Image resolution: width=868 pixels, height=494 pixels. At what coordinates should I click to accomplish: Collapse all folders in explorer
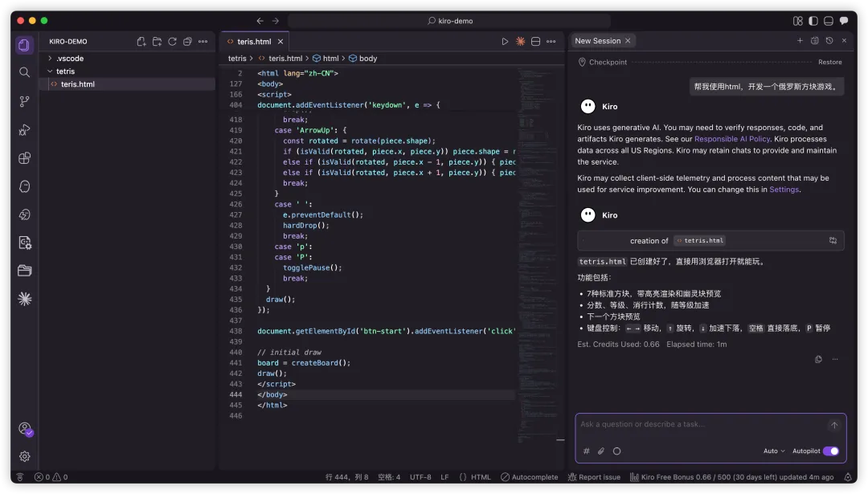[x=187, y=42]
